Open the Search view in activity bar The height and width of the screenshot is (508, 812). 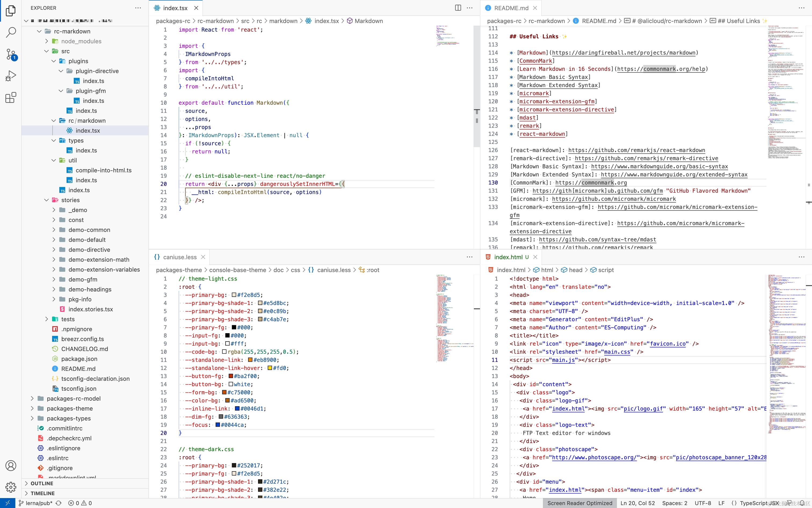(x=11, y=32)
